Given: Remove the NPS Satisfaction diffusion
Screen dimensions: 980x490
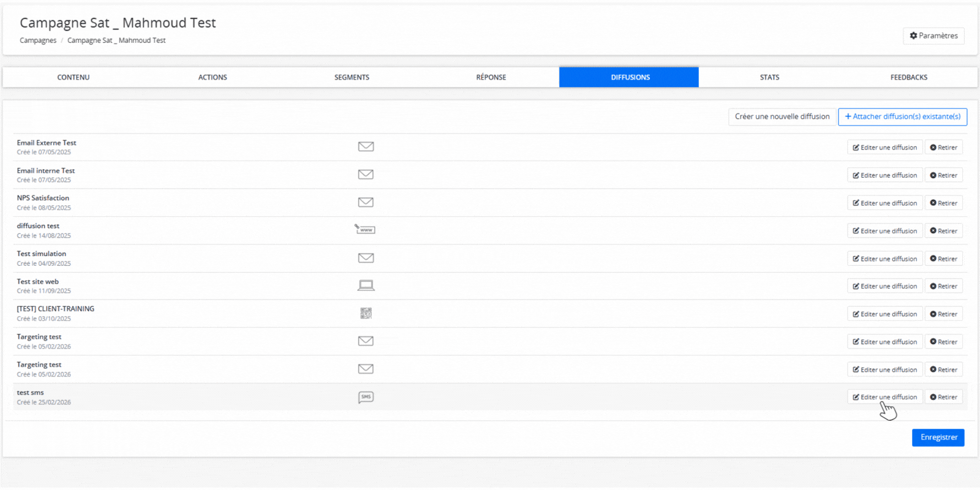Looking at the screenshot, I should (943, 203).
